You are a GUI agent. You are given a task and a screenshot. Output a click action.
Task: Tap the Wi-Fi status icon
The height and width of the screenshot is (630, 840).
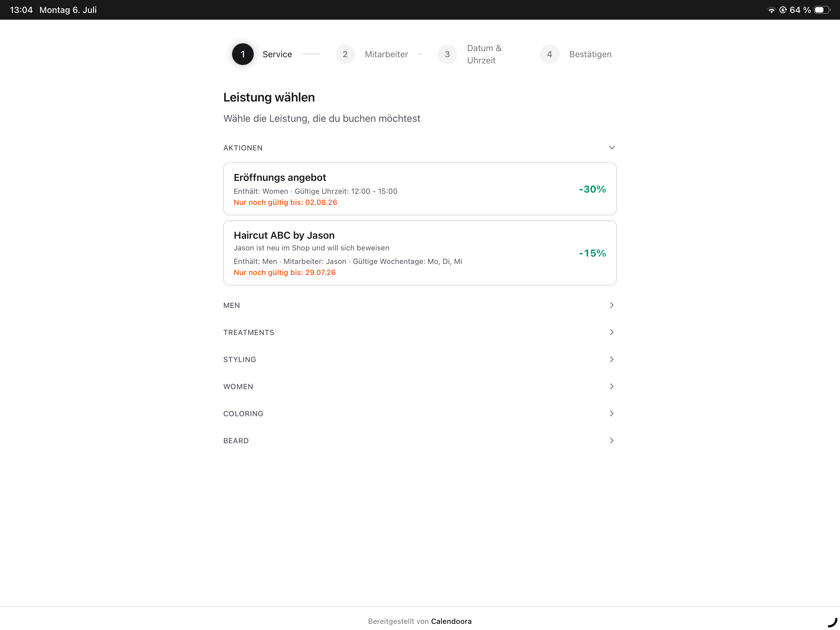(x=771, y=10)
